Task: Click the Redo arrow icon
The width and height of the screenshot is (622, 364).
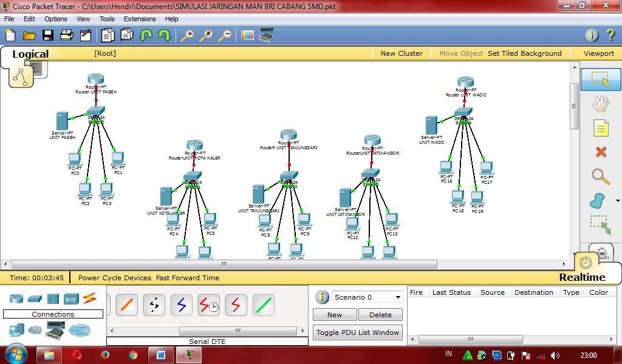Action: (x=164, y=35)
